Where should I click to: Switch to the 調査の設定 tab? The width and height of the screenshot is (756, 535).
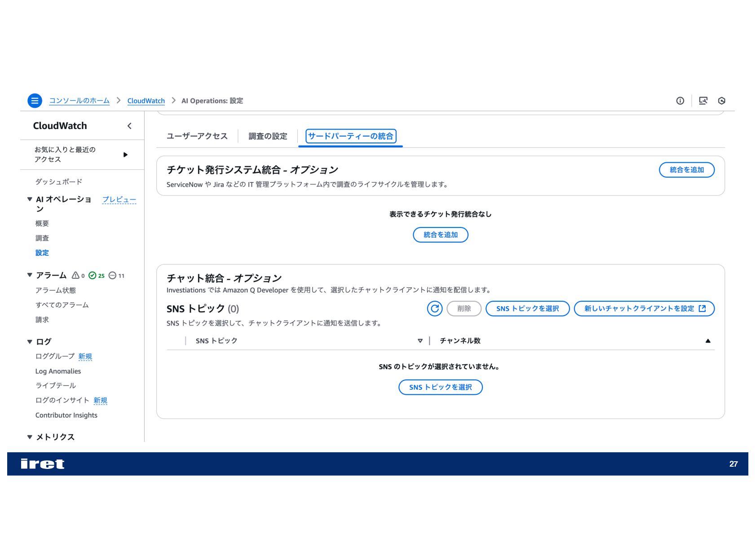(268, 136)
